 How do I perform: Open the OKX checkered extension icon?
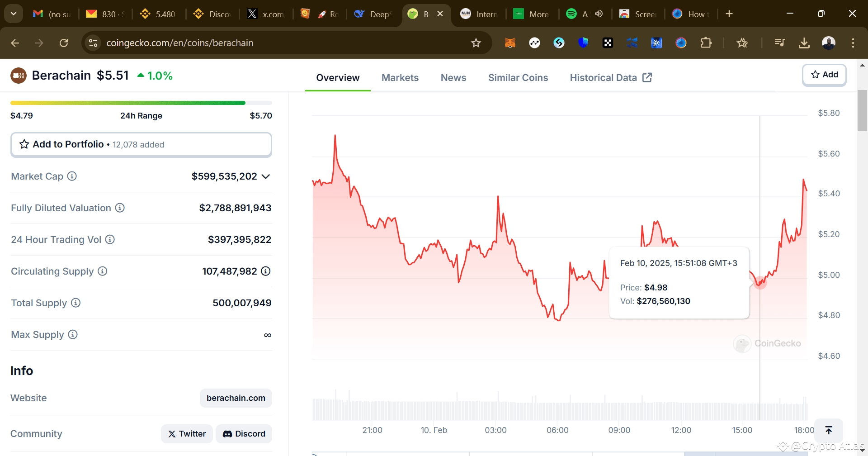[x=608, y=43]
